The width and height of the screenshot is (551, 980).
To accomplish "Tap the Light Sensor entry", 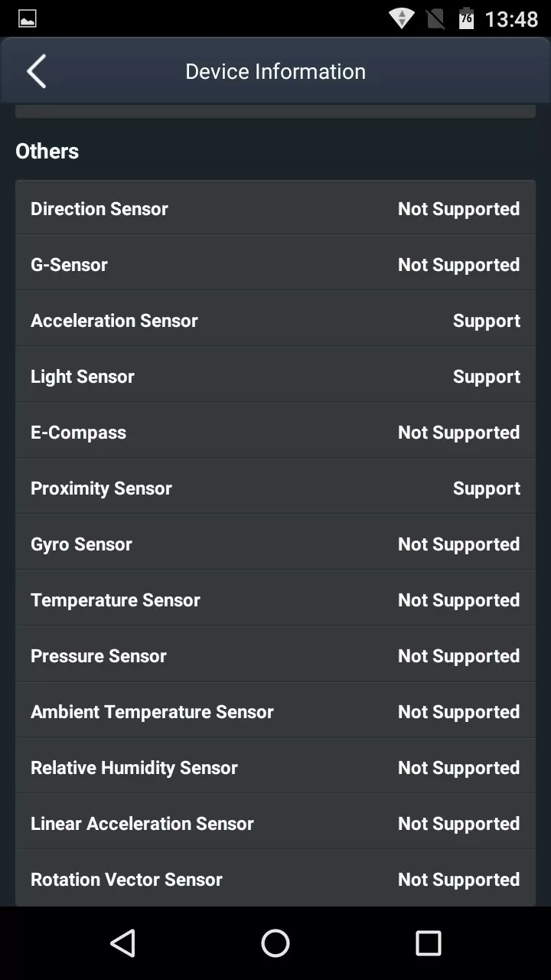I will pyautogui.click(x=275, y=377).
